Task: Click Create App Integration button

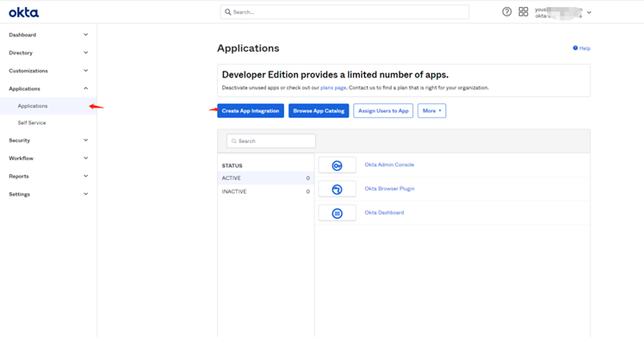Action: [x=251, y=110]
